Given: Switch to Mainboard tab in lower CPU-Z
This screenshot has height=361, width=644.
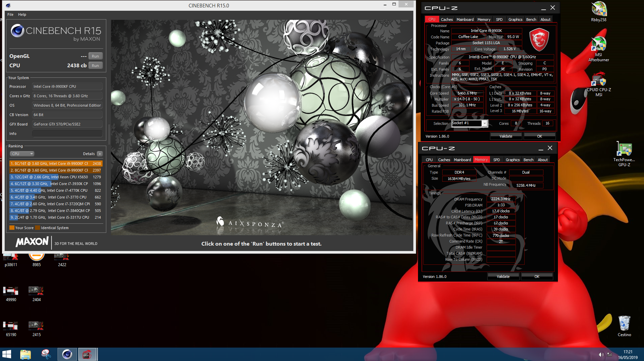Looking at the screenshot, I should point(462,160).
